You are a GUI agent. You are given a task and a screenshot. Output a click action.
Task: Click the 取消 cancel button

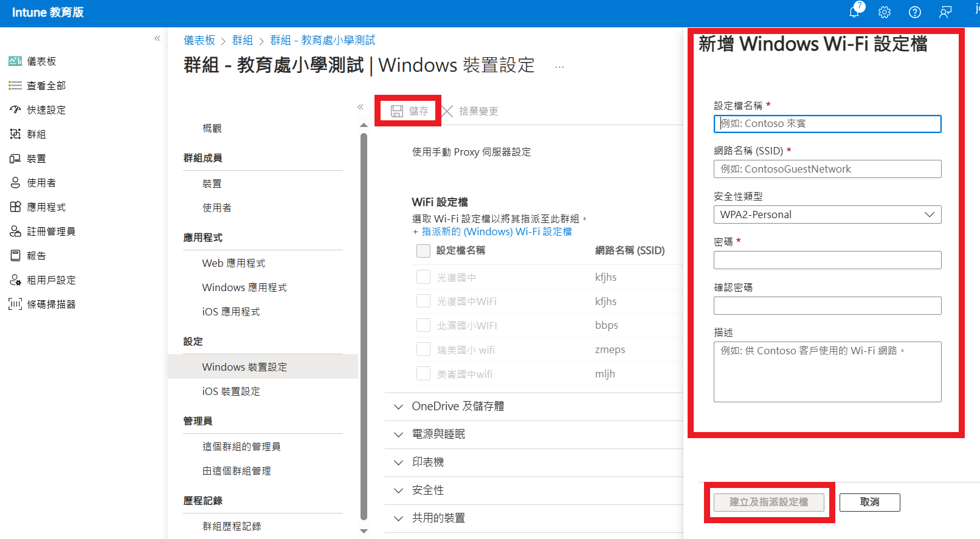pyautogui.click(x=869, y=502)
